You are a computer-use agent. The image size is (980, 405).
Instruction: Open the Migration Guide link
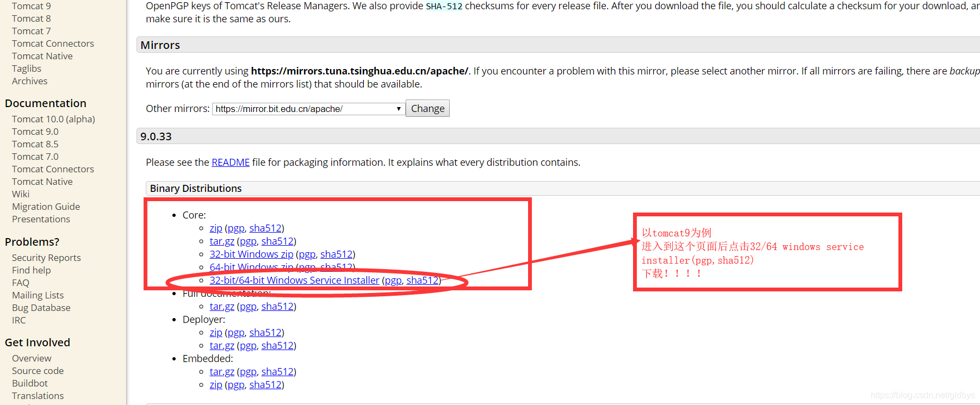[x=46, y=207]
